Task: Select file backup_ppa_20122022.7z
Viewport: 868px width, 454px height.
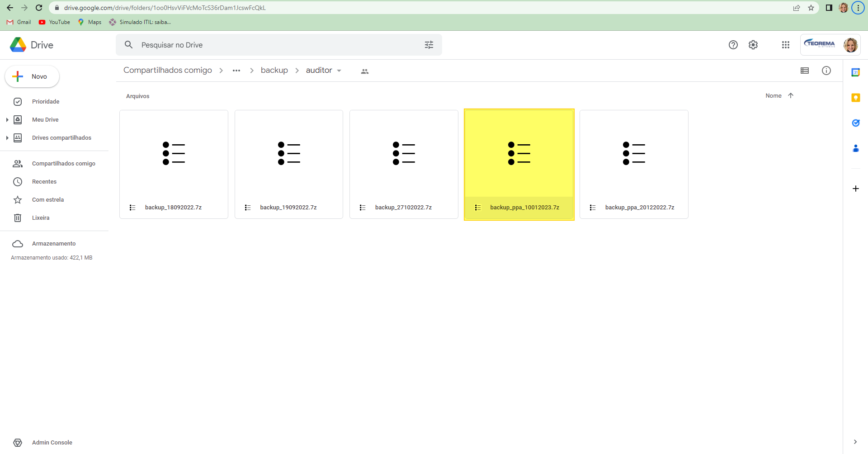Action: click(634, 165)
